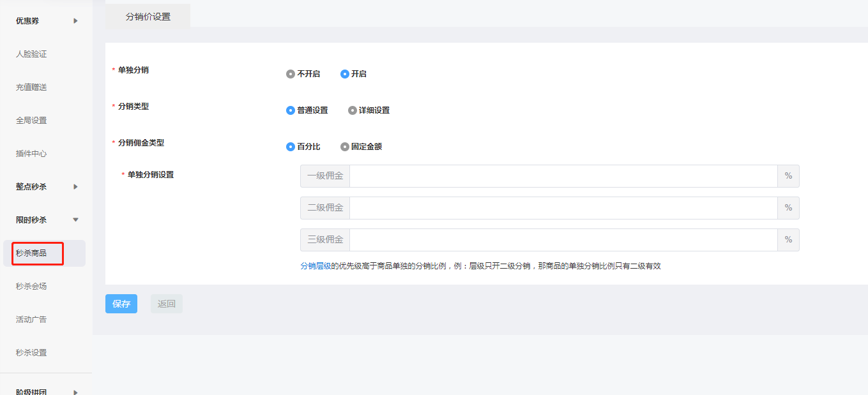Image resolution: width=868 pixels, height=395 pixels.
Task: Select 百分比 commission type
Action: coord(291,147)
